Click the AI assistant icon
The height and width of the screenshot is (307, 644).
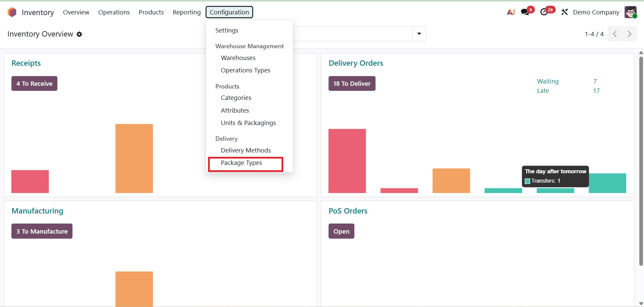[510, 11]
